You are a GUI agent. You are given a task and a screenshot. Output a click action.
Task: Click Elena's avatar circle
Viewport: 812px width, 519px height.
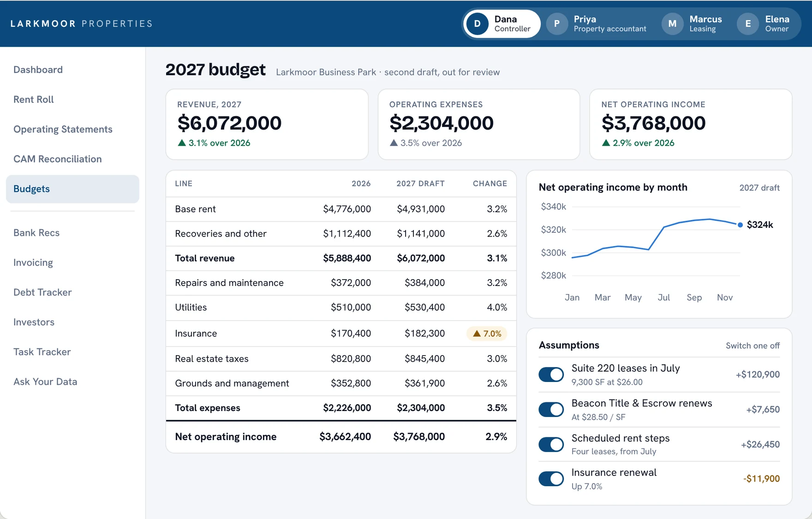point(748,24)
